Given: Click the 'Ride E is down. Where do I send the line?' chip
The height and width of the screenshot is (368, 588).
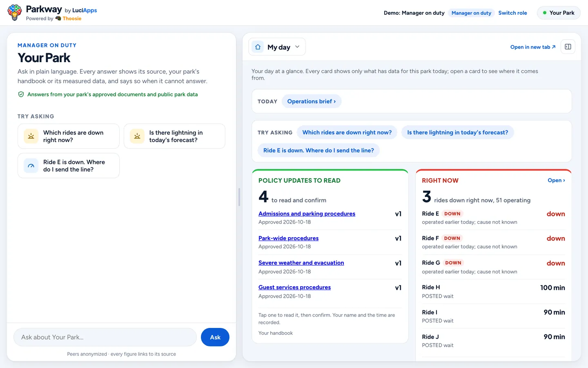Looking at the screenshot, I should (318, 150).
